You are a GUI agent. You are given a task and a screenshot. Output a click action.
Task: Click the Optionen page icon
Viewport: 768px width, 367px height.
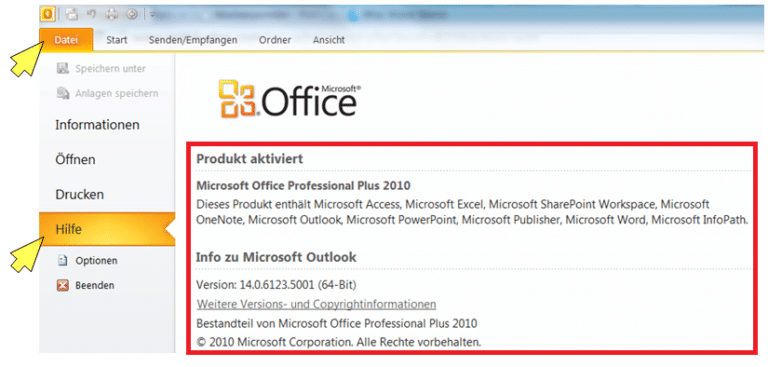pos(62,261)
